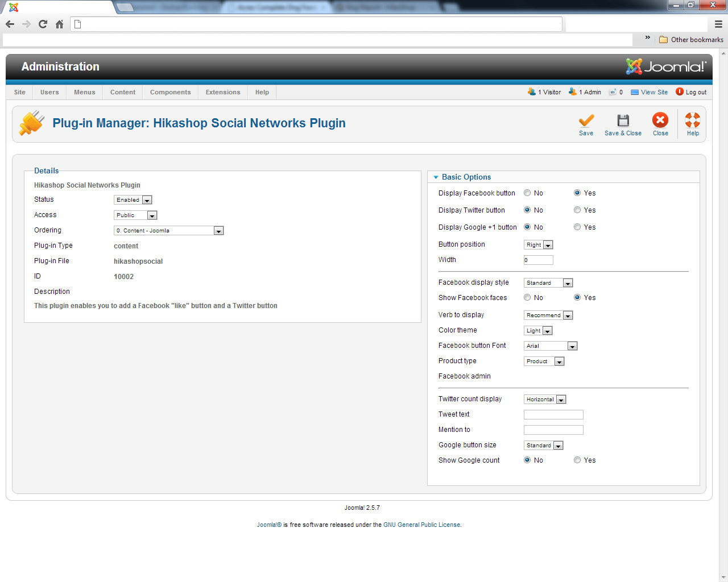
Task: Open the Chrome menu icon
Action: [x=718, y=24]
